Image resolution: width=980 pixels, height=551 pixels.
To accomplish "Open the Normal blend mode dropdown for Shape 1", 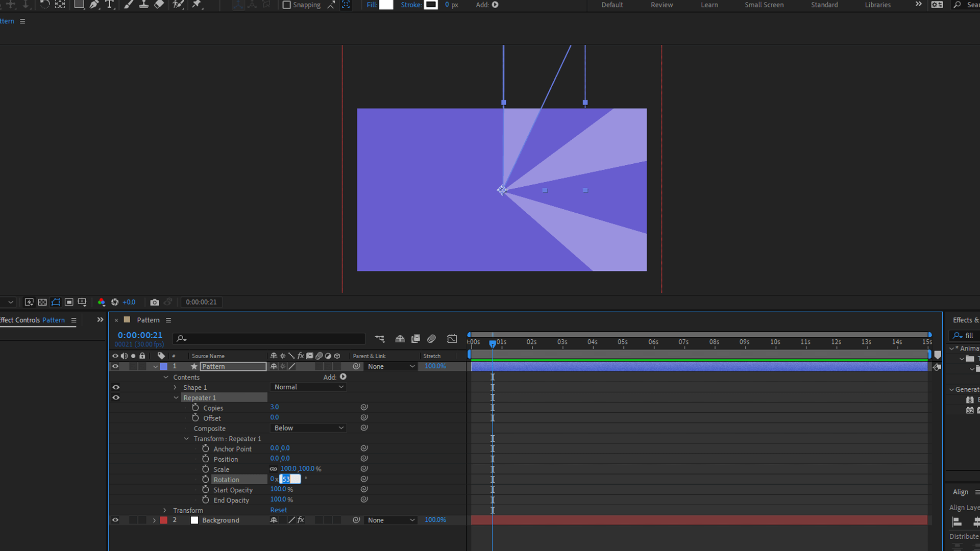I will point(308,387).
